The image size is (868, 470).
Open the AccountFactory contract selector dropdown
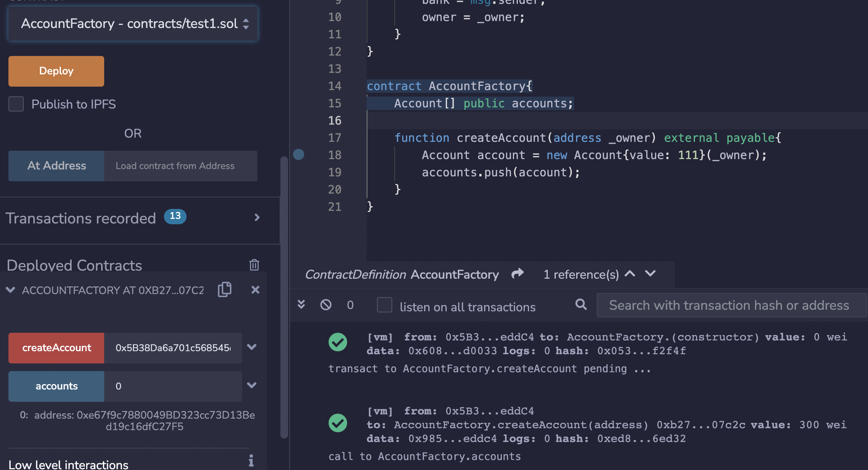(133, 24)
